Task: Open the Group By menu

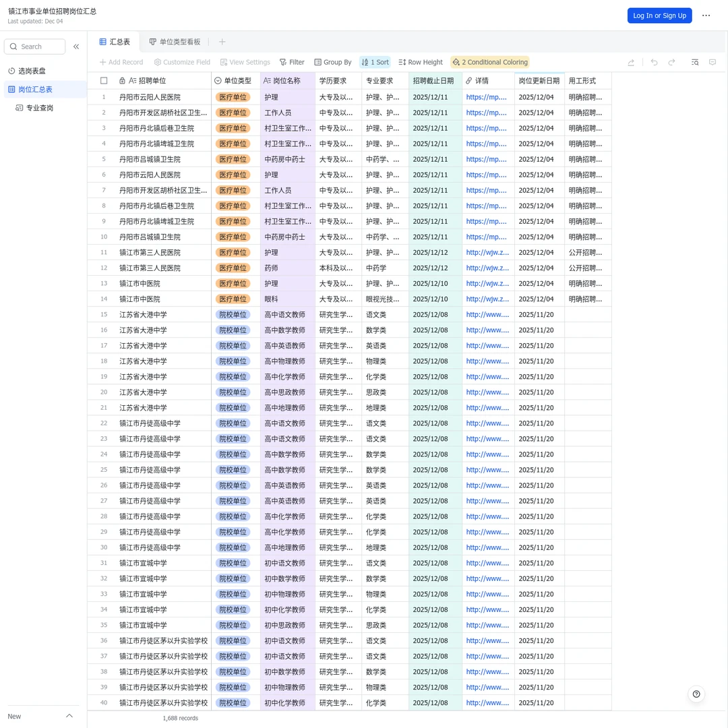Action: click(x=333, y=62)
